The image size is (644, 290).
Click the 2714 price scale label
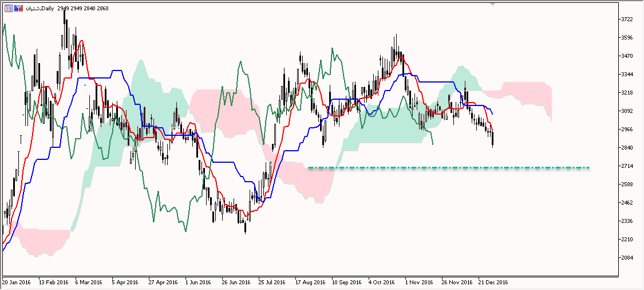[x=628, y=166]
